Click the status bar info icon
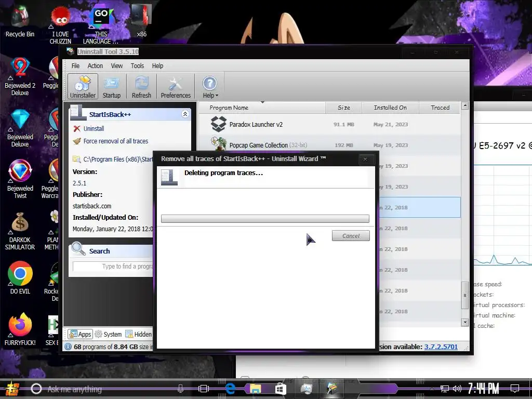Viewport: 532px width, 399px height. pos(68,347)
